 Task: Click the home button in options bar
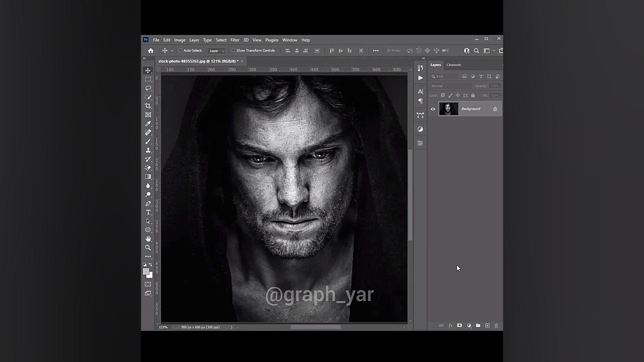[x=151, y=51]
